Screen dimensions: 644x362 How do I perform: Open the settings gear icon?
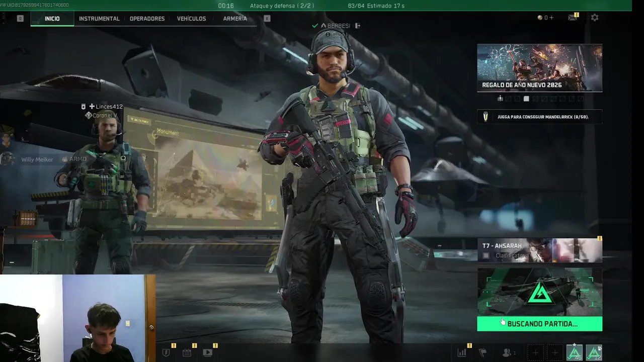[595, 18]
